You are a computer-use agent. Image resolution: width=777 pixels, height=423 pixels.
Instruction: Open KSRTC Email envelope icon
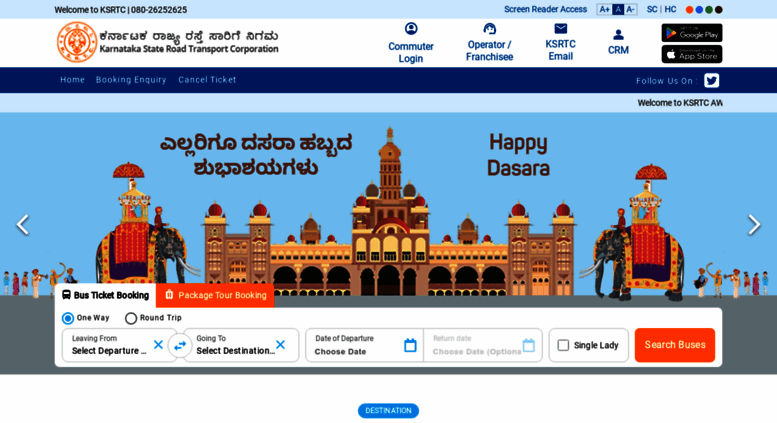coord(560,29)
